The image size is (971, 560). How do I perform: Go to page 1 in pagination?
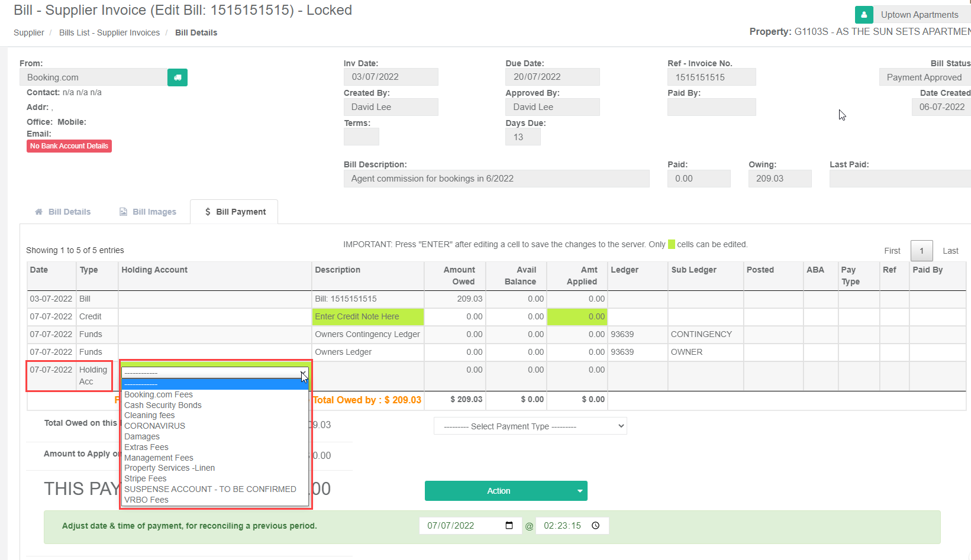pyautogui.click(x=921, y=251)
